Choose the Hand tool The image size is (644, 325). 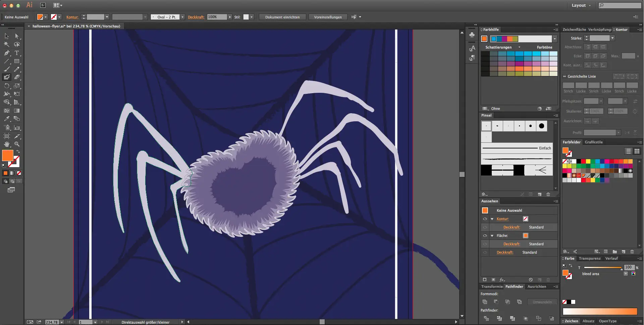click(x=7, y=144)
